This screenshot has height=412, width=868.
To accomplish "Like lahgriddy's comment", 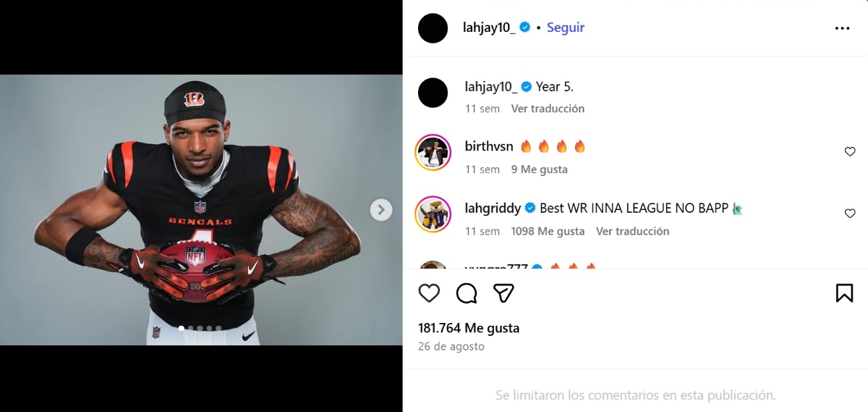I will coord(850,214).
